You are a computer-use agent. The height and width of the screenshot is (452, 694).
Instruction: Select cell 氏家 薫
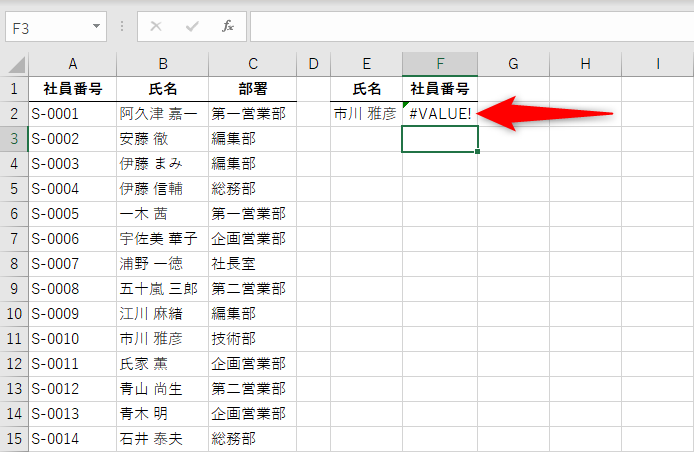click(162, 364)
